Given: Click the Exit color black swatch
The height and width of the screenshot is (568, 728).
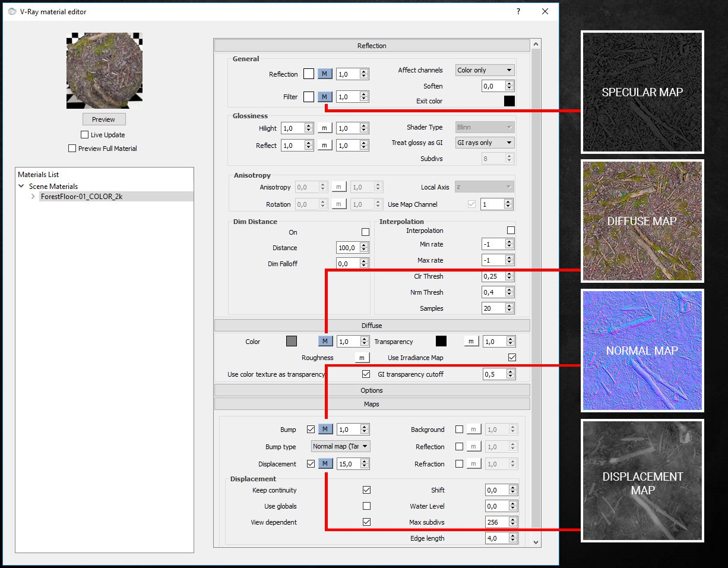Looking at the screenshot, I should [x=509, y=101].
